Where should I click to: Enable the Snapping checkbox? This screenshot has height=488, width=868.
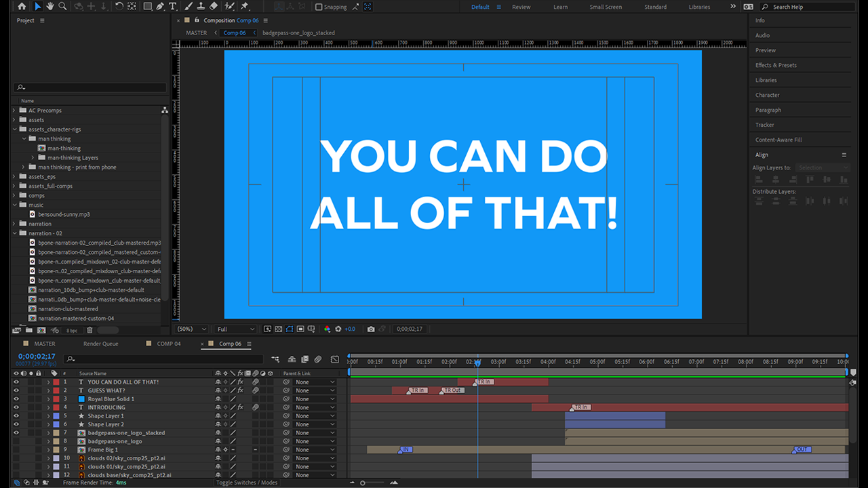[319, 7]
